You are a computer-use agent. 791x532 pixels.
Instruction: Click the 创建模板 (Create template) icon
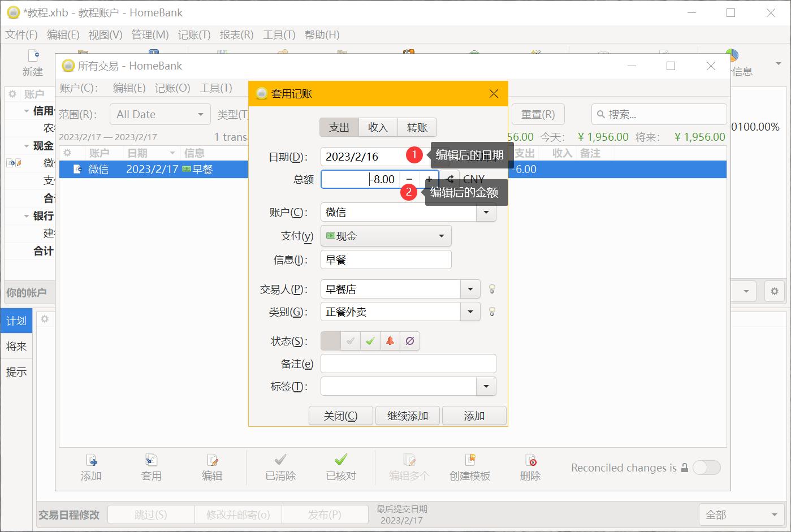469,466
